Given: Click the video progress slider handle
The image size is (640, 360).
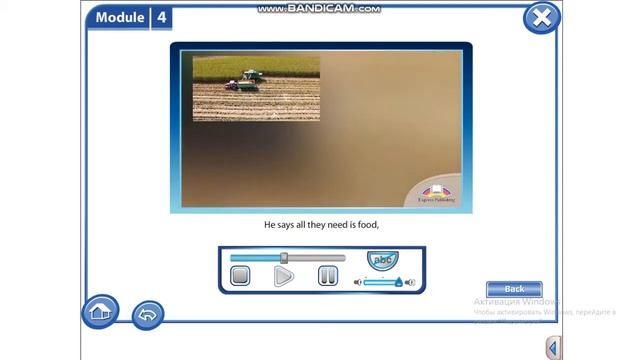Looking at the screenshot, I should [x=284, y=258].
